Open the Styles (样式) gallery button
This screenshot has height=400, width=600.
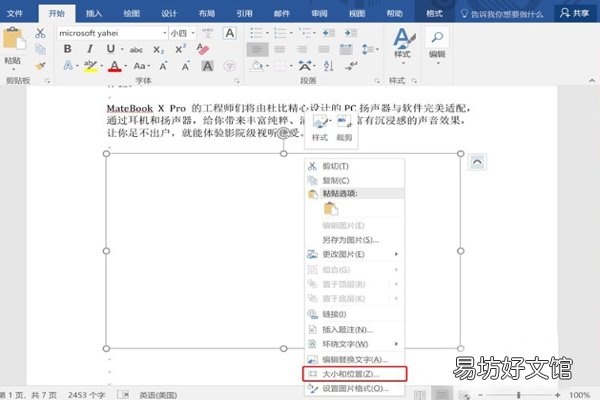click(x=403, y=44)
